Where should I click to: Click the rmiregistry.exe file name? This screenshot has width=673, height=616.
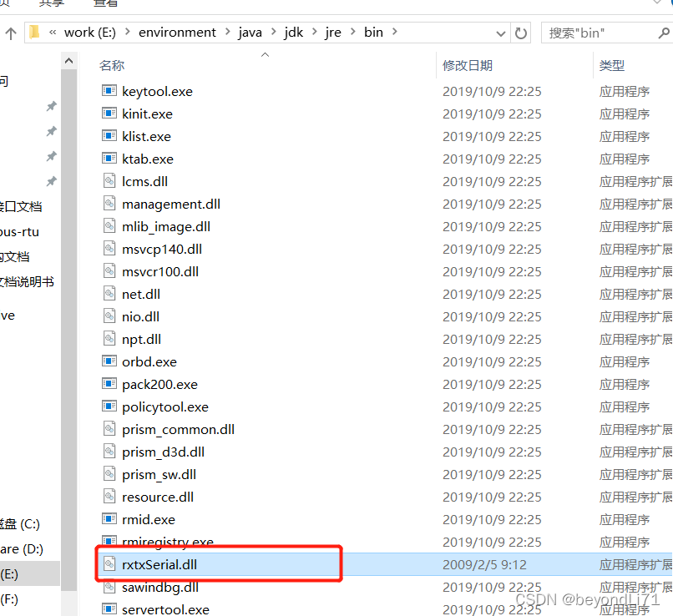pos(168,542)
